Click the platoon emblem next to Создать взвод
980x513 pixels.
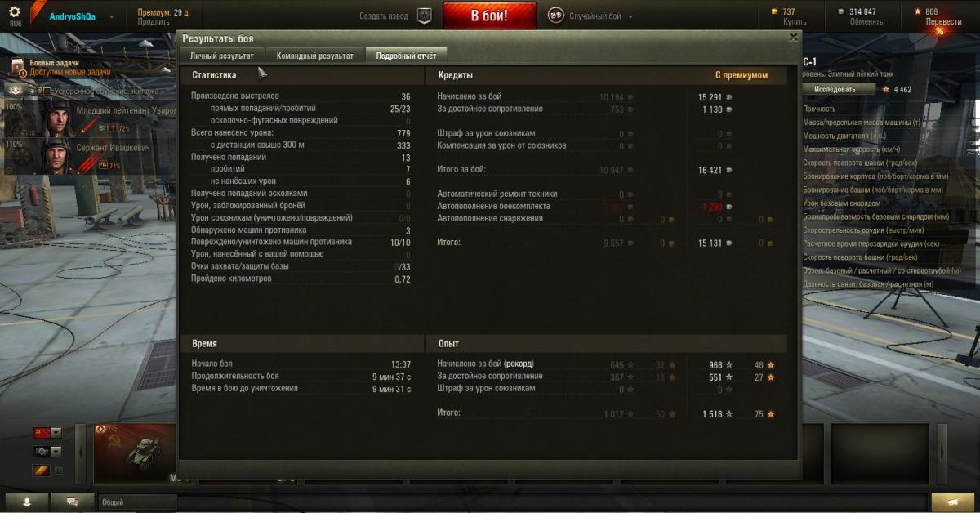coord(424,16)
